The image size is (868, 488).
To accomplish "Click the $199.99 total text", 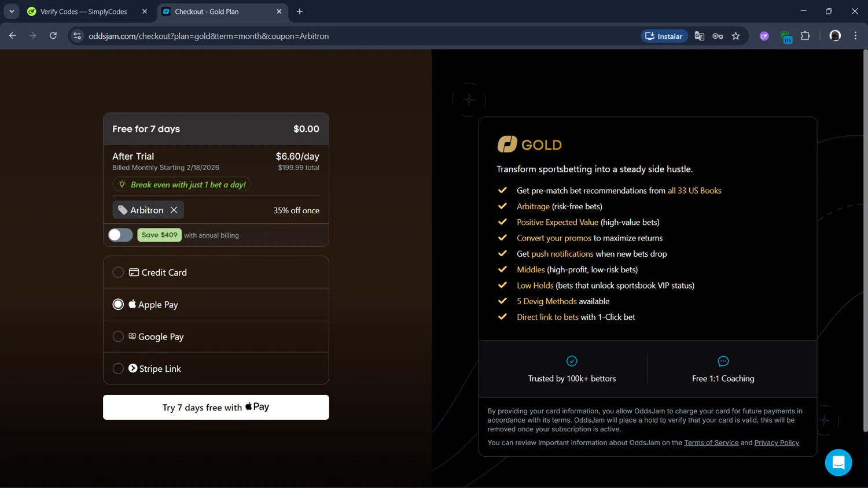I will point(299,168).
